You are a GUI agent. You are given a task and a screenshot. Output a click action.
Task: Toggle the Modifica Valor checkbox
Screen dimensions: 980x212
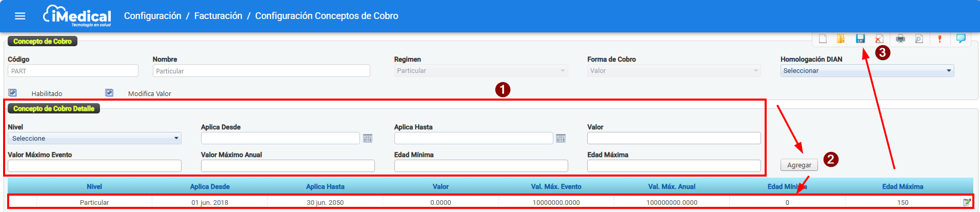(109, 93)
